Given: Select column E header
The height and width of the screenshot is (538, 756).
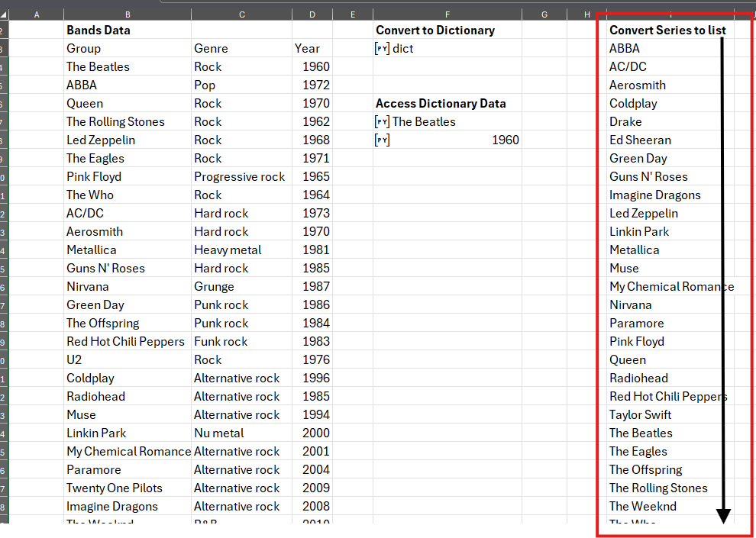Looking at the screenshot, I should [353, 15].
